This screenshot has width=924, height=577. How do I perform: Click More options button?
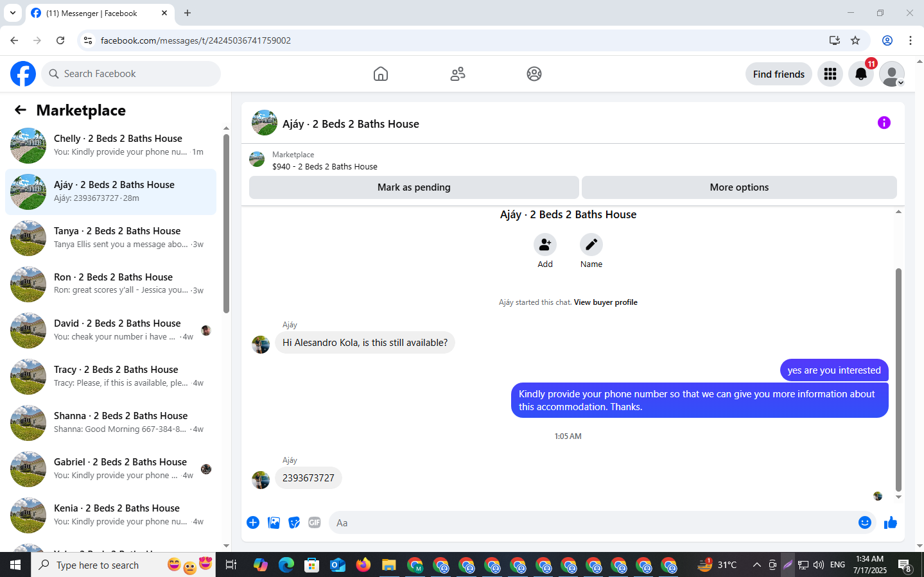click(739, 187)
